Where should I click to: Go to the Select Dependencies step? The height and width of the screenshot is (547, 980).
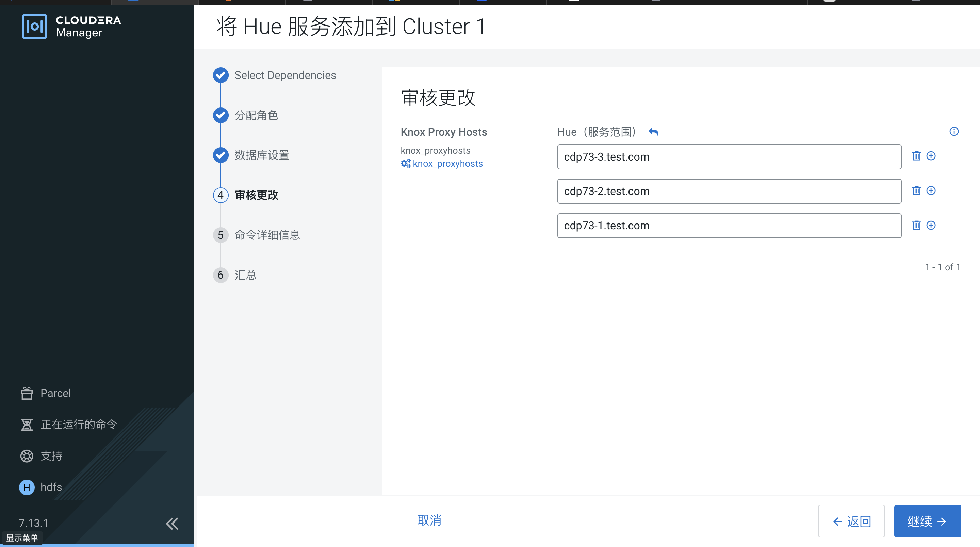coord(284,75)
